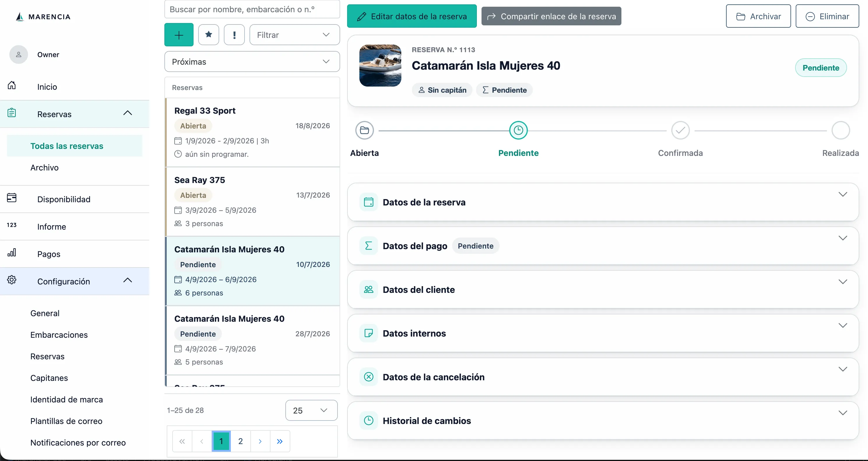Click the catamaran boat thumbnail

(380, 65)
